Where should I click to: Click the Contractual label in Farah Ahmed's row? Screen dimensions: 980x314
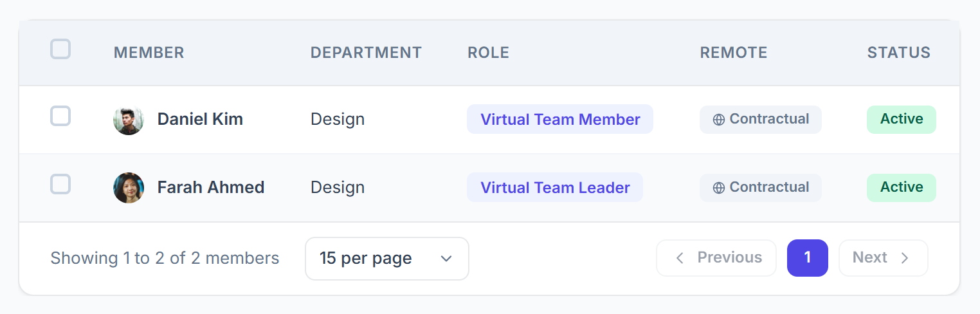(769, 187)
